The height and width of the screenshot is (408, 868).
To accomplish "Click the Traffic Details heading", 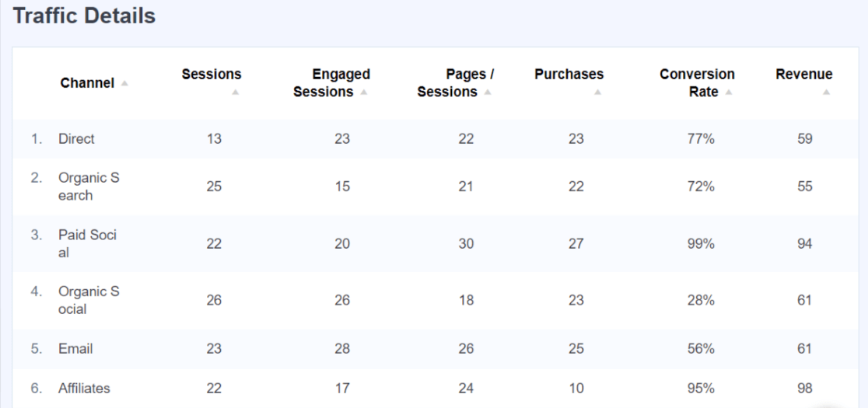I will coord(84,16).
